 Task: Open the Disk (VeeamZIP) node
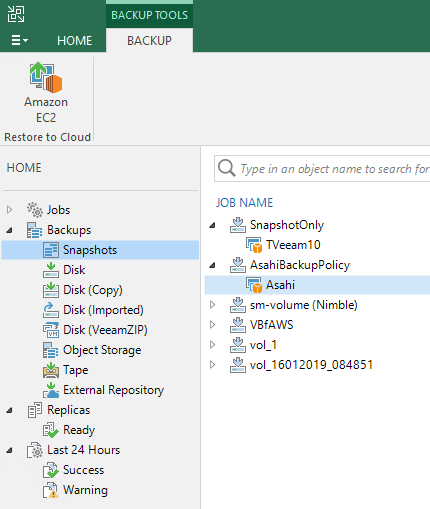(x=105, y=330)
